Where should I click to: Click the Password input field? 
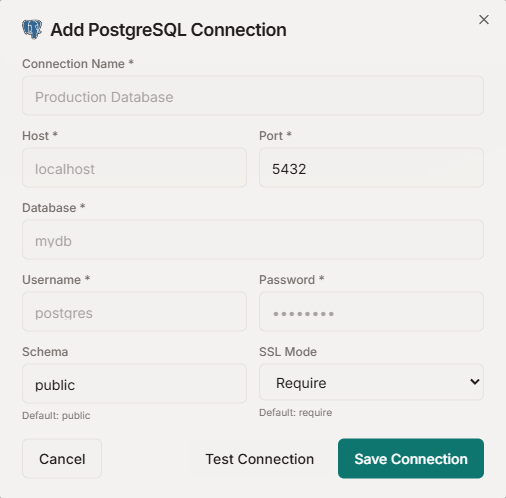pyautogui.click(x=371, y=312)
